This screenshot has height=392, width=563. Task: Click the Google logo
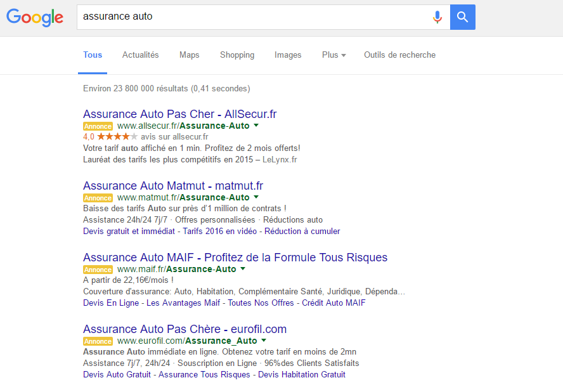tap(35, 18)
